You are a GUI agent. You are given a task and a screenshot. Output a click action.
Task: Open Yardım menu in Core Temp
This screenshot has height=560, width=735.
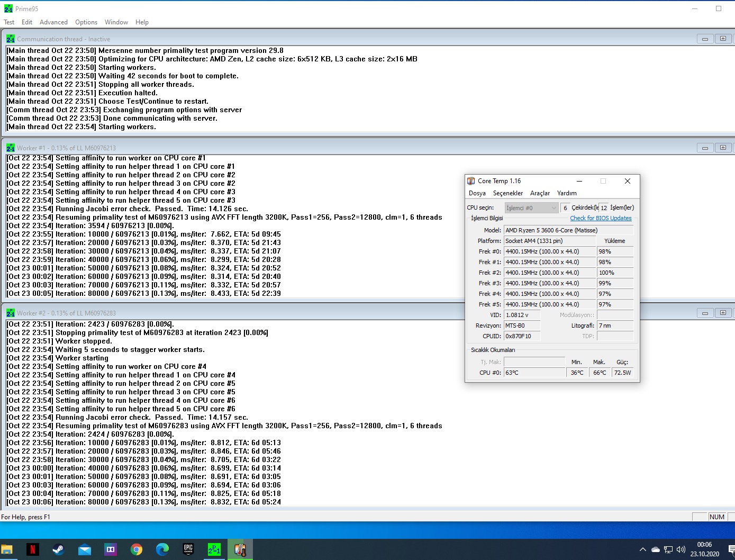pos(567,193)
